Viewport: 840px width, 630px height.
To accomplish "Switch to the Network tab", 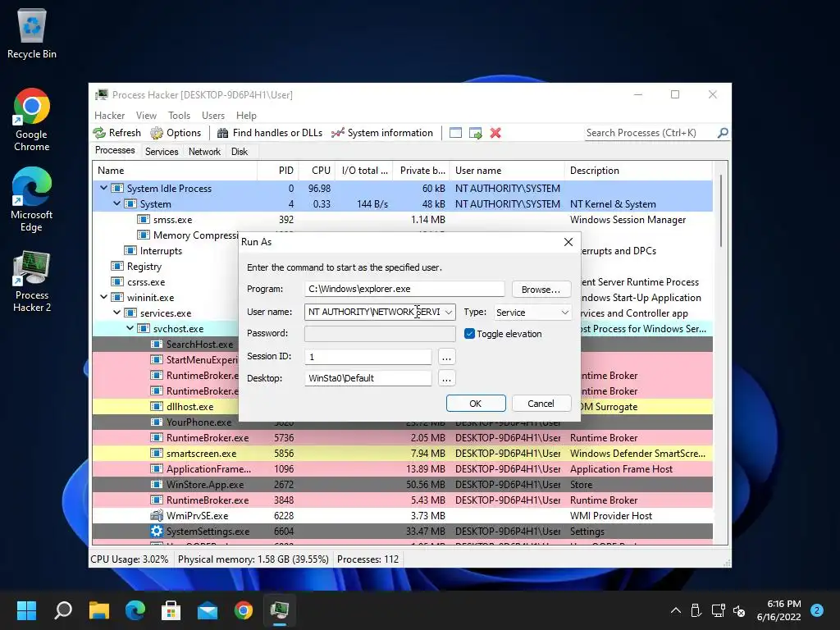I will (204, 152).
